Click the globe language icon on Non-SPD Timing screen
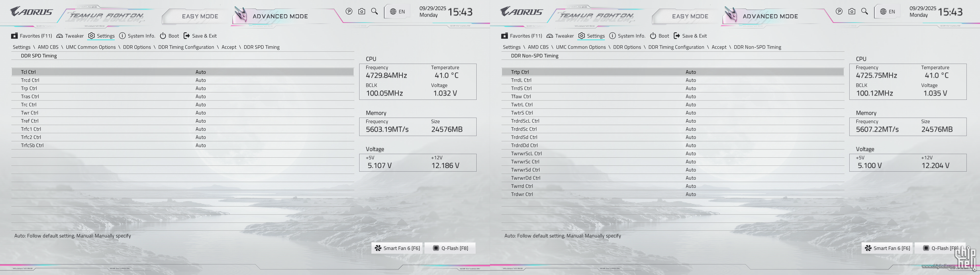 [883, 11]
